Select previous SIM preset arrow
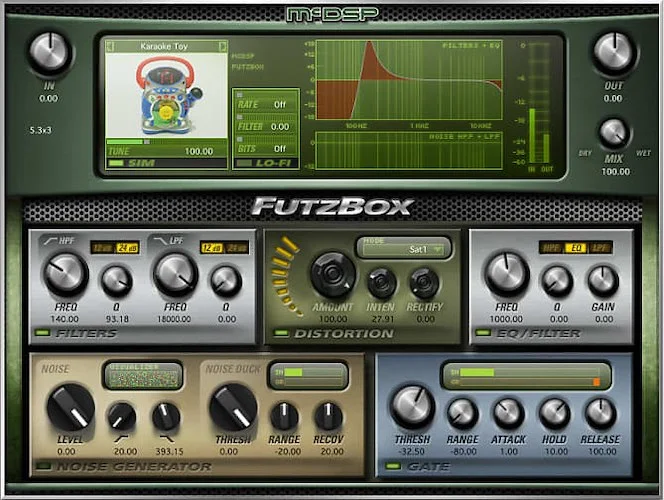The height and width of the screenshot is (500, 664). click(111, 46)
